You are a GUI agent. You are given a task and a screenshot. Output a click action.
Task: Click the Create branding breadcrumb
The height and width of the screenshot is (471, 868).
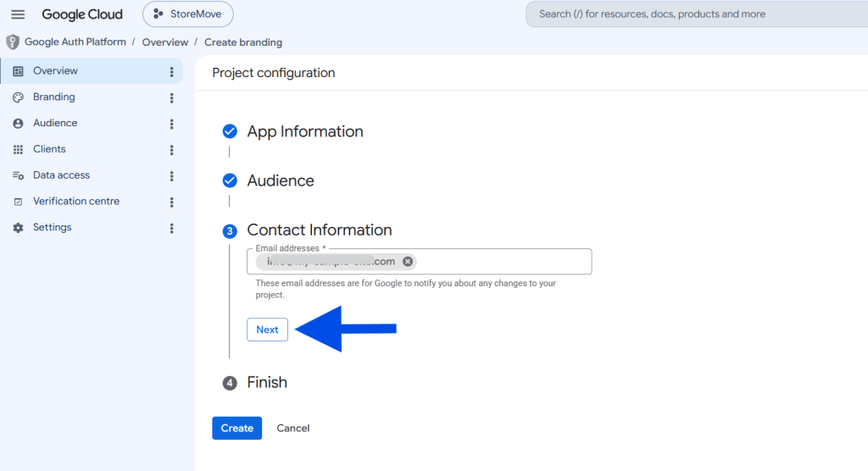[243, 42]
